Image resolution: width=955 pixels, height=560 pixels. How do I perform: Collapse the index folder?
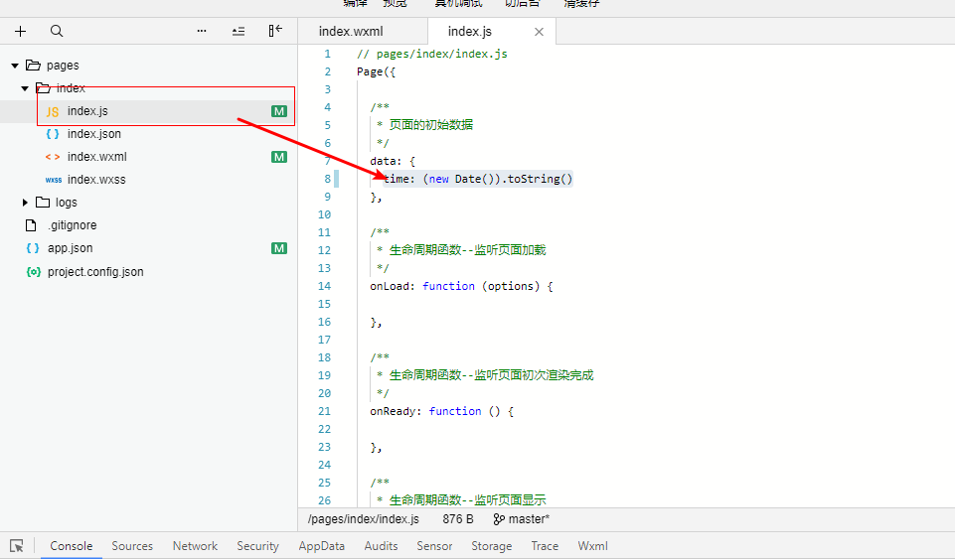(25, 88)
